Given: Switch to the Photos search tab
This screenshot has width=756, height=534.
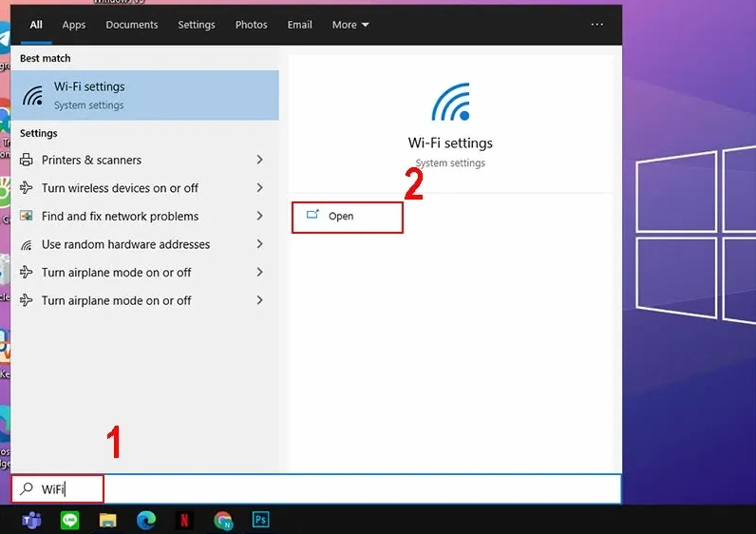Looking at the screenshot, I should (251, 25).
